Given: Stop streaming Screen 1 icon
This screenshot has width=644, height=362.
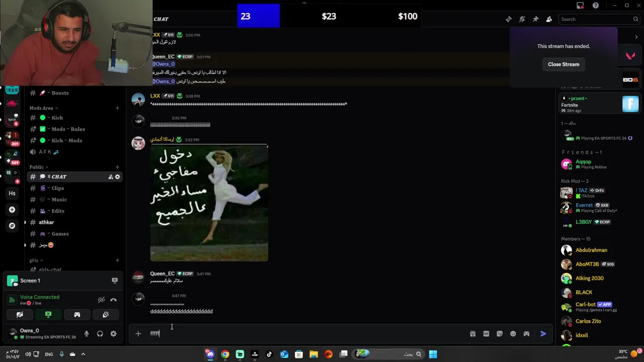Looking at the screenshot, I should point(115,281).
